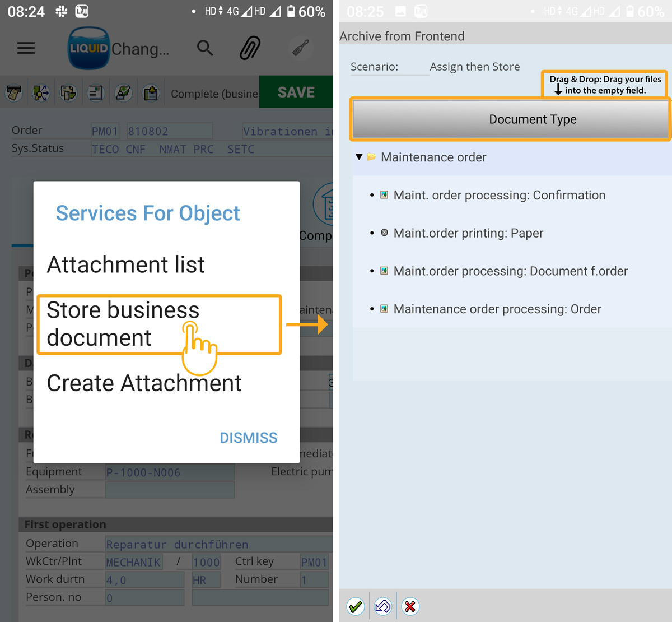The image size is (672, 622).
Task: Select Maint. order processing: Confirmation
Action: coord(499,195)
